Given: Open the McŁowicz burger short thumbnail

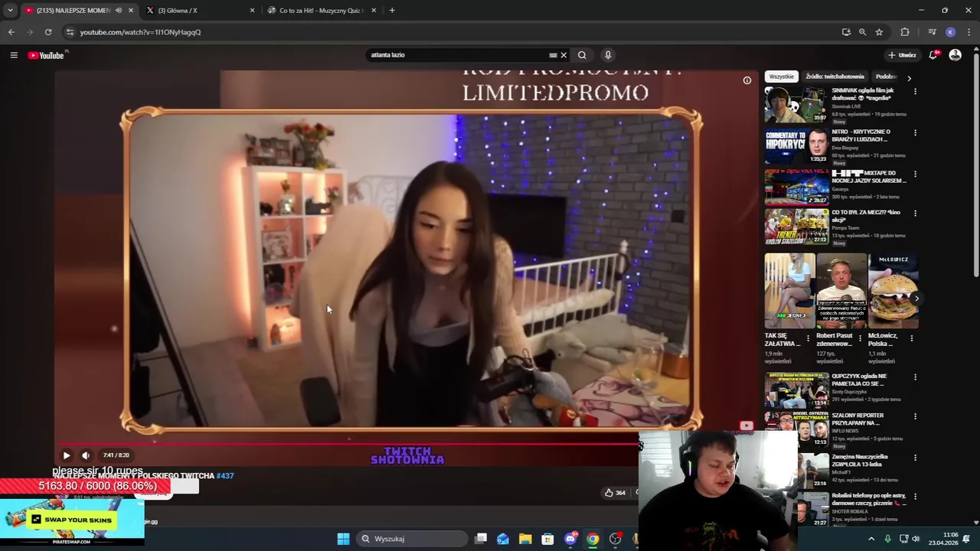Looking at the screenshot, I should (x=893, y=291).
